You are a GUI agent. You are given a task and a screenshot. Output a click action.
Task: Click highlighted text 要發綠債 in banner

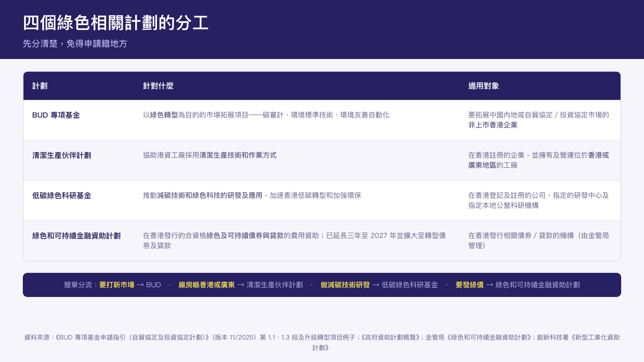[x=470, y=285]
